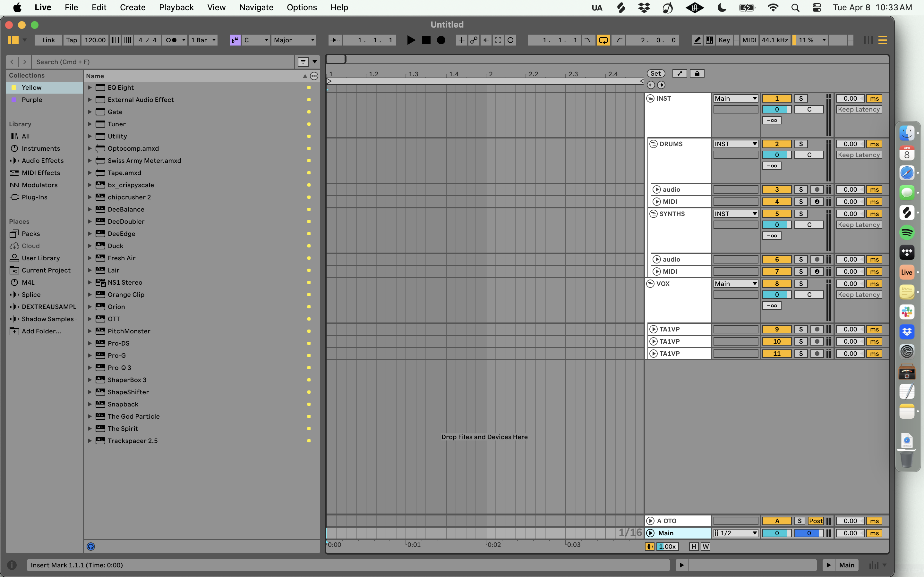Select Audio Effects in Library sidebar

(42, 161)
